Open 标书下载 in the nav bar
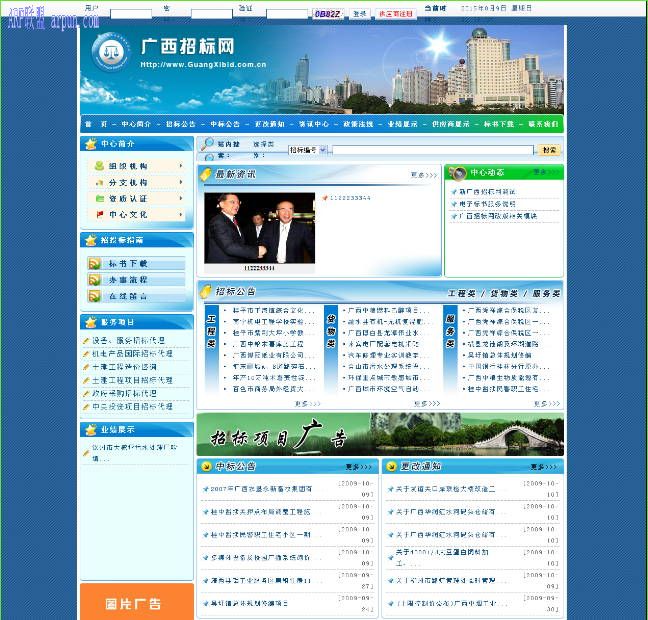The width and height of the screenshot is (648, 620). coord(499,124)
